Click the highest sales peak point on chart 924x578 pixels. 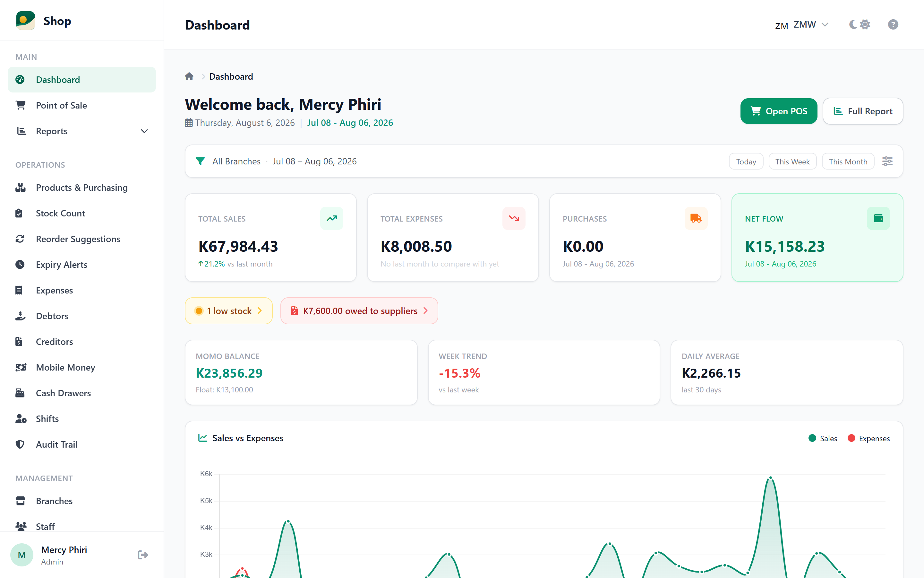[771, 478]
